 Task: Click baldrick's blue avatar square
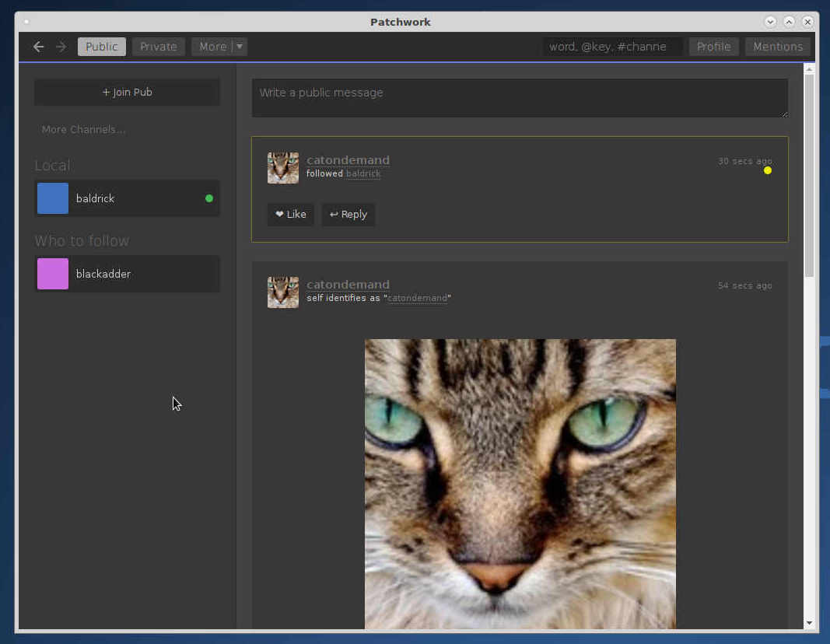(x=53, y=198)
